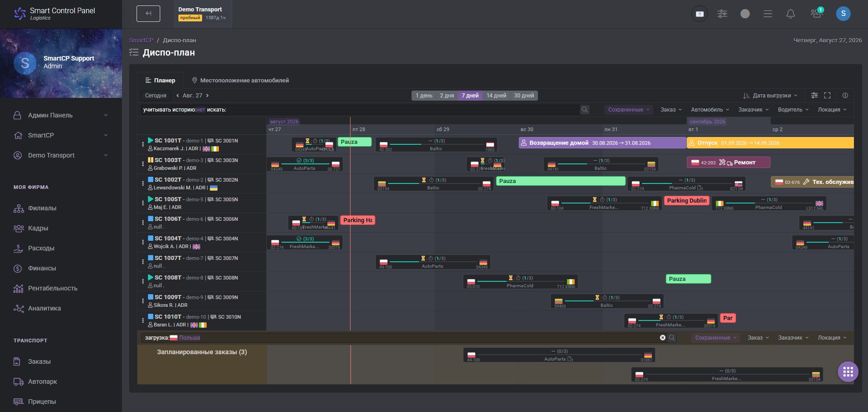
Task: Click the bottom search magnifier icon
Action: [x=672, y=338]
